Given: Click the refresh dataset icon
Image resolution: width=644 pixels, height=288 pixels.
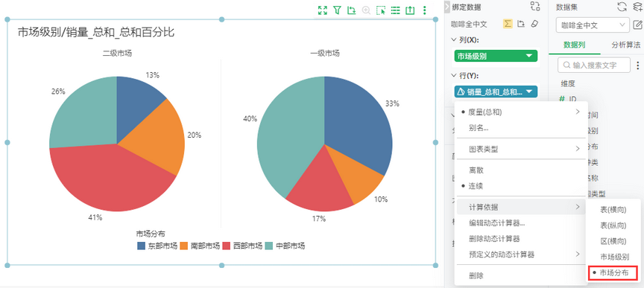Looking at the screenshot, I should pos(622,7).
